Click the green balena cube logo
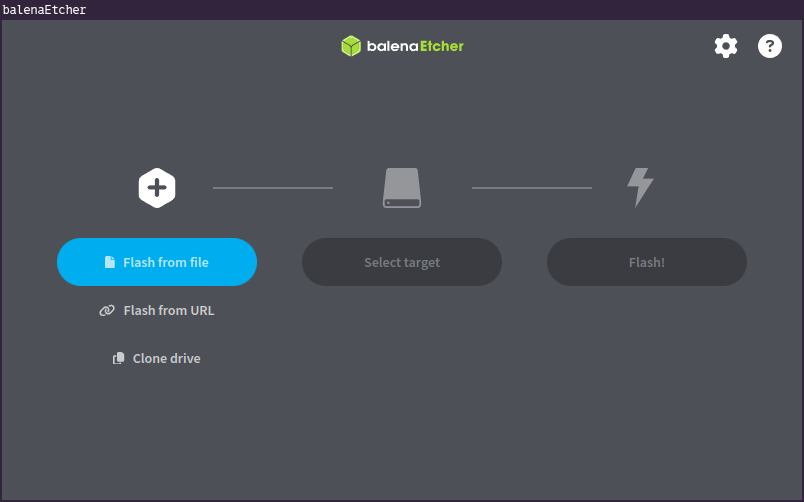Viewport: 804px width, 502px height. tap(350, 46)
